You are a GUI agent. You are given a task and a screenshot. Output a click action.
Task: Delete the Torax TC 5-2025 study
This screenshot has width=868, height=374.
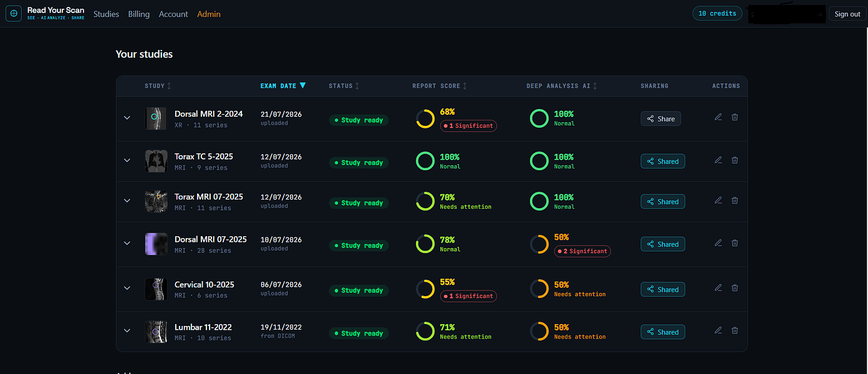pyautogui.click(x=735, y=160)
